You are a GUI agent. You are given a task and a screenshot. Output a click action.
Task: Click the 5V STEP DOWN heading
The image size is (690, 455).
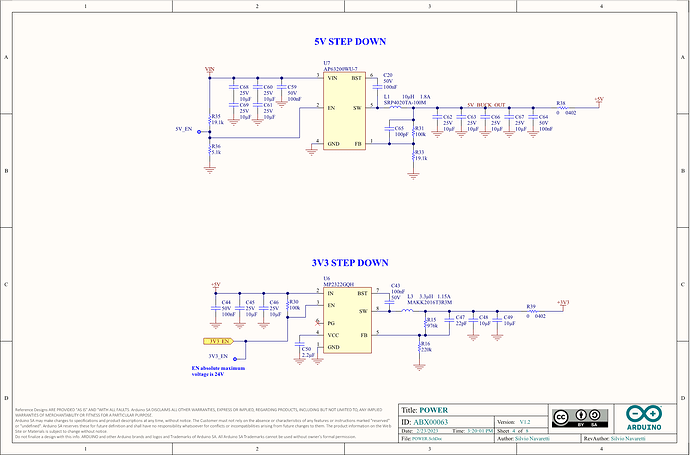pos(350,41)
